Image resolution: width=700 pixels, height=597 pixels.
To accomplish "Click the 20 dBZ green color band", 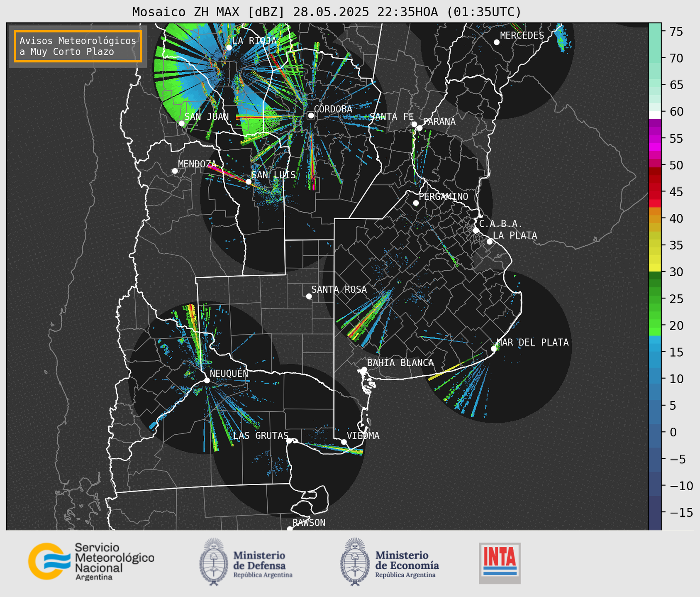I will [x=655, y=324].
